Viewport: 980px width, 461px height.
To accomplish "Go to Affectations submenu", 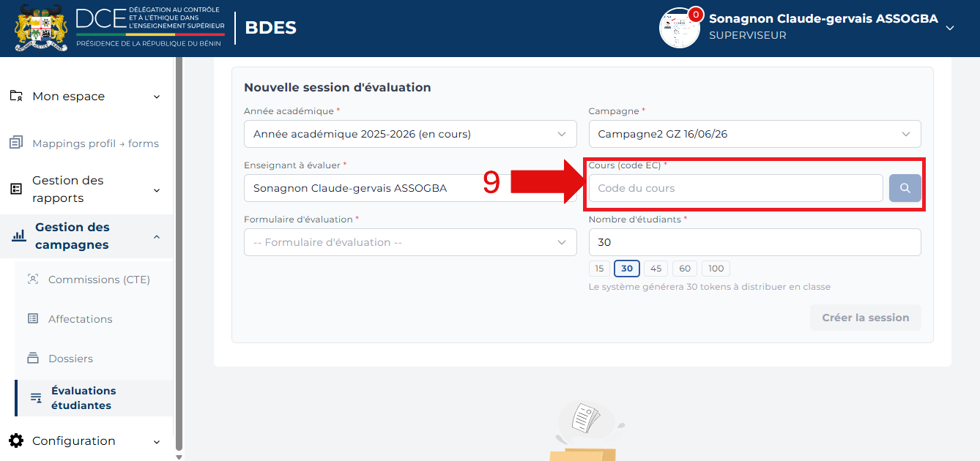I will [94, 319].
